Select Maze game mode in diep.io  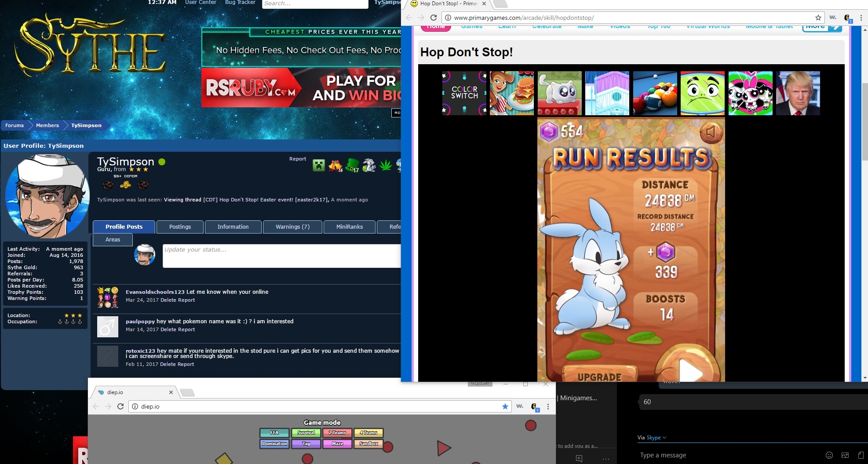(x=337, y=444)
